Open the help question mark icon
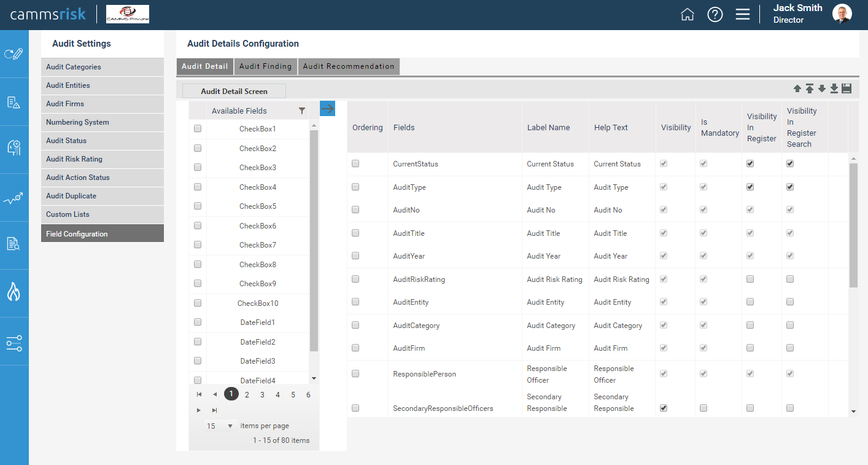The width and height of the screenshot is (868, 465). coord(715,15)
